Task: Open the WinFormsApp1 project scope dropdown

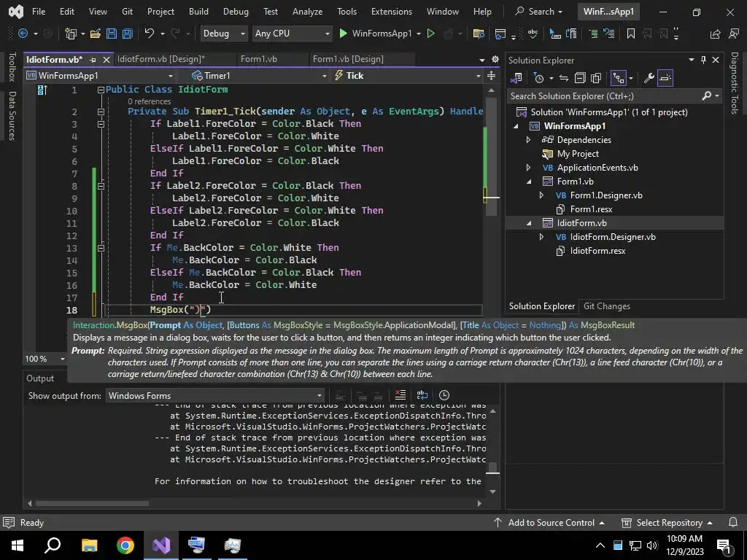Action: coord(100,76)
